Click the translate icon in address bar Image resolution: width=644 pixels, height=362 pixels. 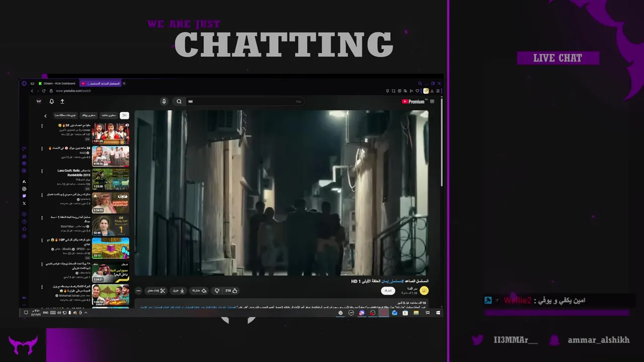[405, 91]
